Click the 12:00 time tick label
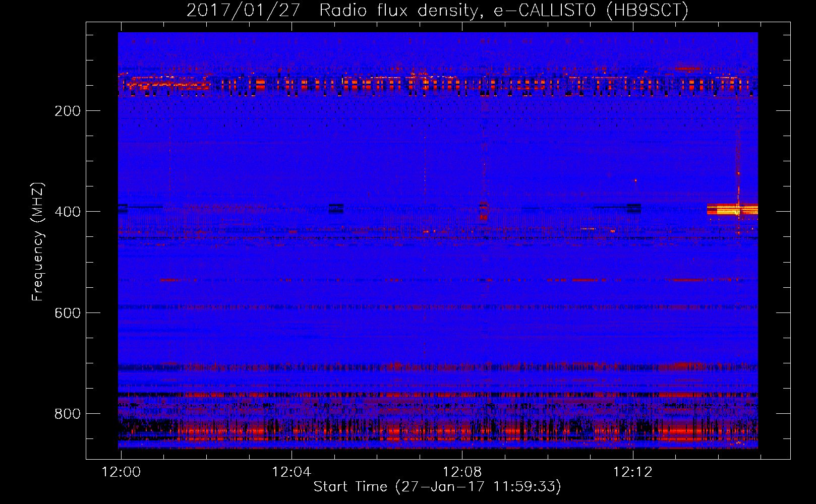This screenshot has height=504, width=816. coord(121,472)
